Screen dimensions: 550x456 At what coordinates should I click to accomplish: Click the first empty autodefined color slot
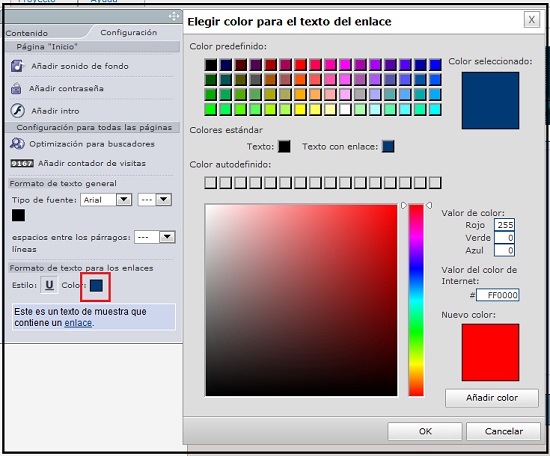pos(210,183)
